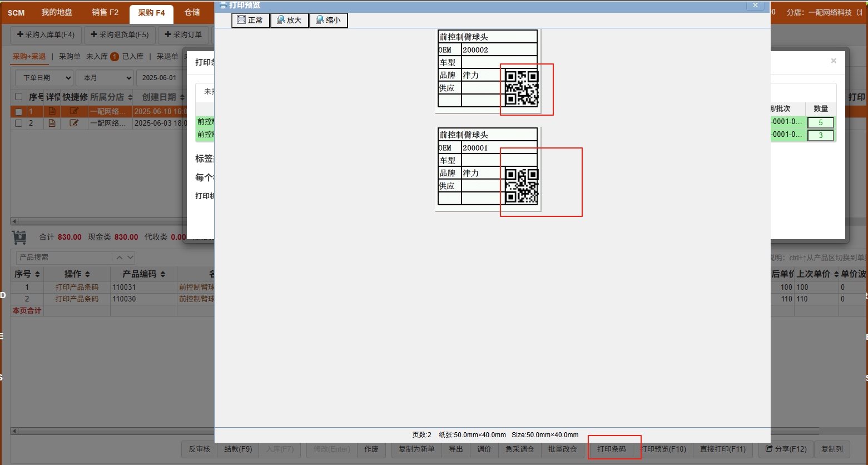Click the 分享(F12) button
The height and width of the screenshot is (465, 868).
point(786,449)
